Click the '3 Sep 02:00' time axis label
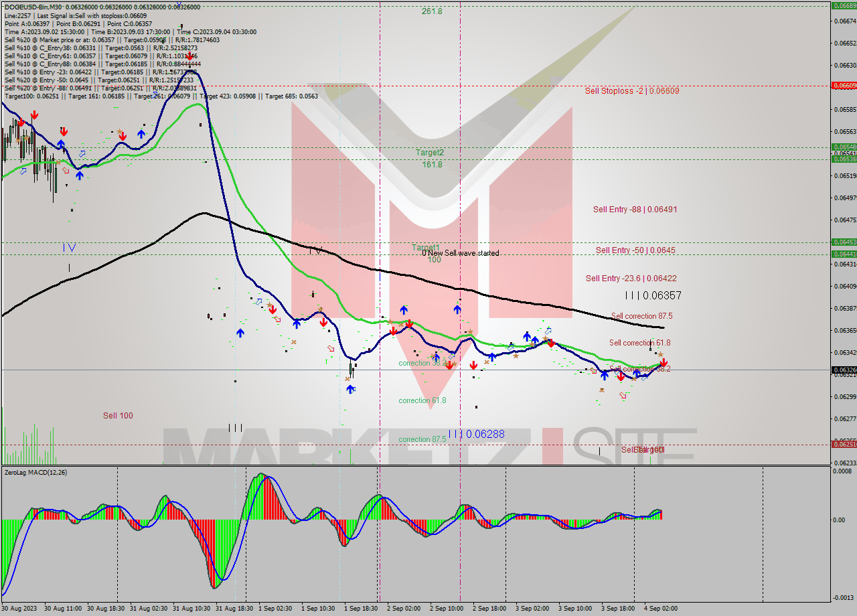Image resolution: width=857 pixels, height=616 pixels. [x=532, y=609]
